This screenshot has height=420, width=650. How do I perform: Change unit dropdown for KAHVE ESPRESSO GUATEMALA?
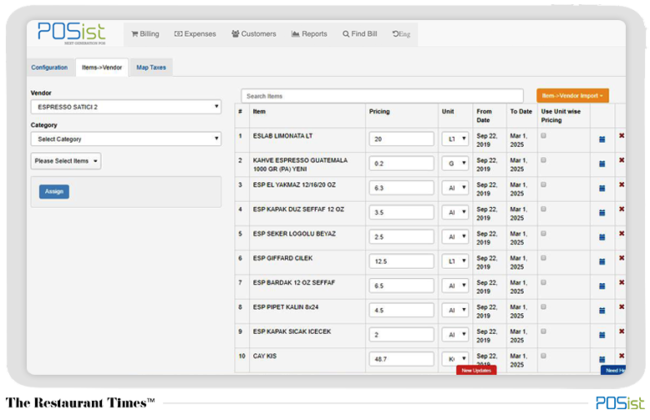tap(455, 163)
